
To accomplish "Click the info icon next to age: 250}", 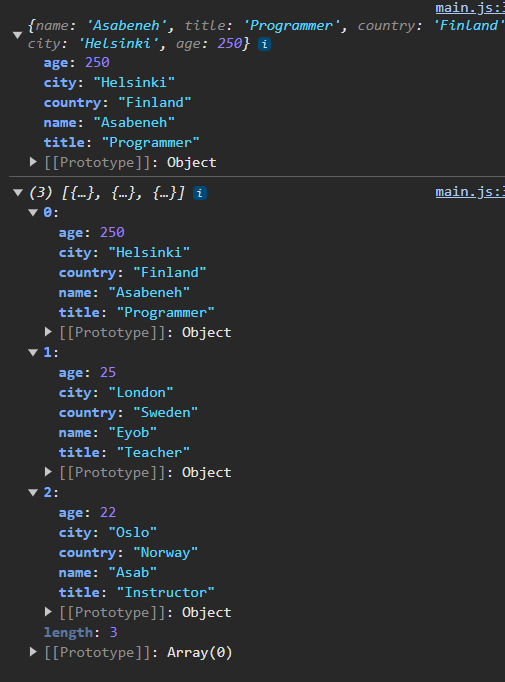I will [x=264, y=44].
